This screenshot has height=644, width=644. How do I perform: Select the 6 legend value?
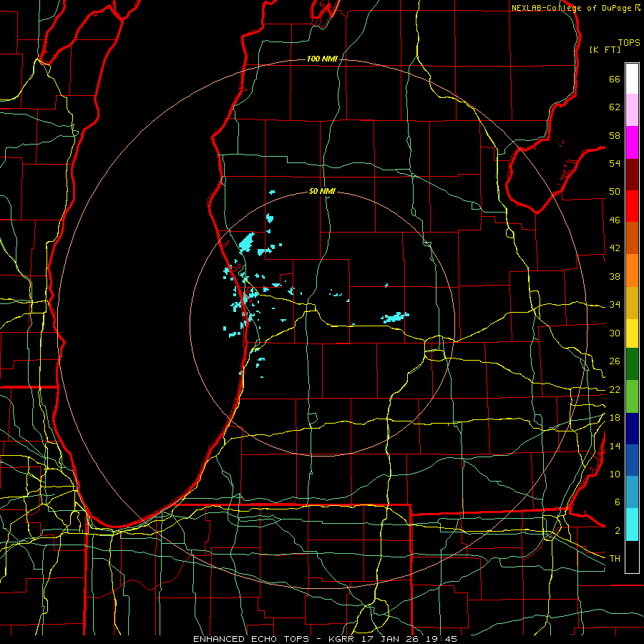617,502
